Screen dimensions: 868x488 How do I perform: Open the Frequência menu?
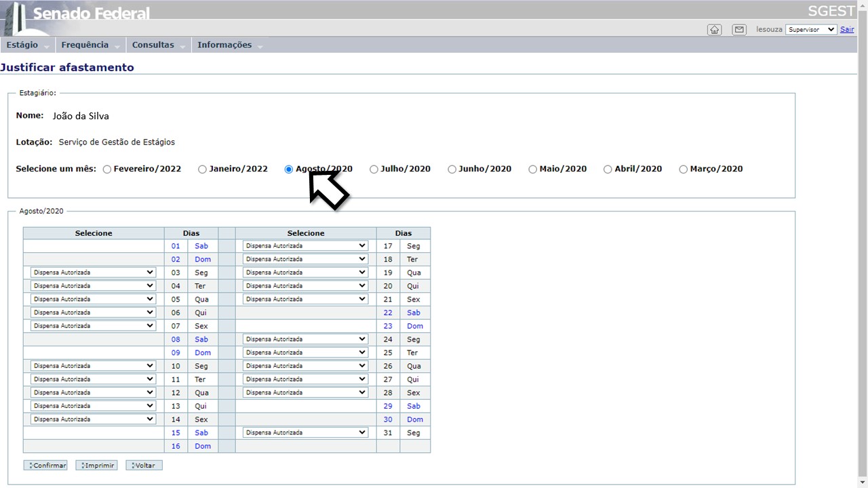tap(85, 45)
